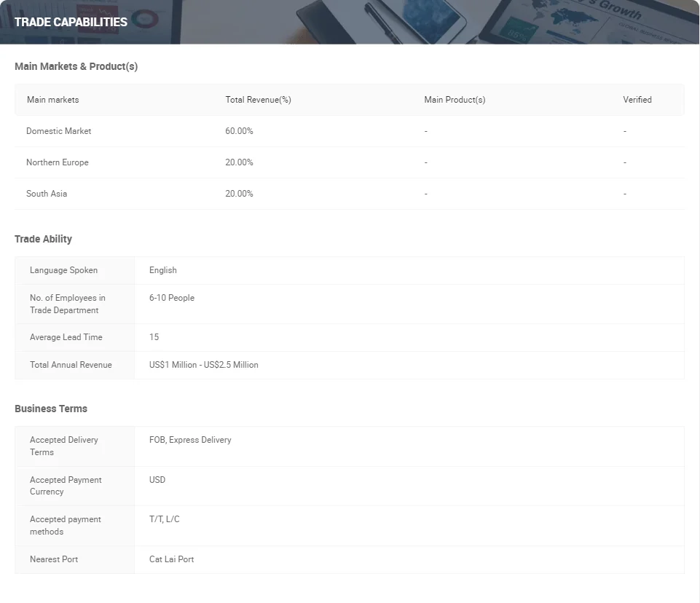Click the Verified column header
The width and height of the screenshot is (700, 603).
pyautogui.click(x=637, y=100)
